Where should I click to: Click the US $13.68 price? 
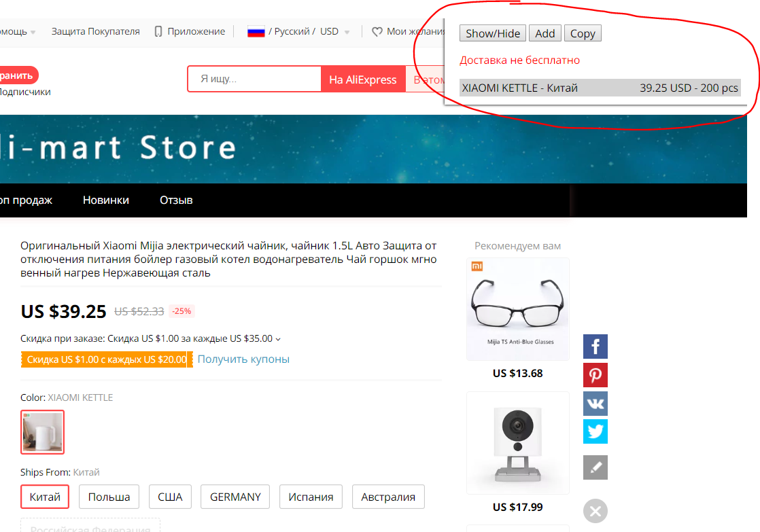tap(517, 373)
